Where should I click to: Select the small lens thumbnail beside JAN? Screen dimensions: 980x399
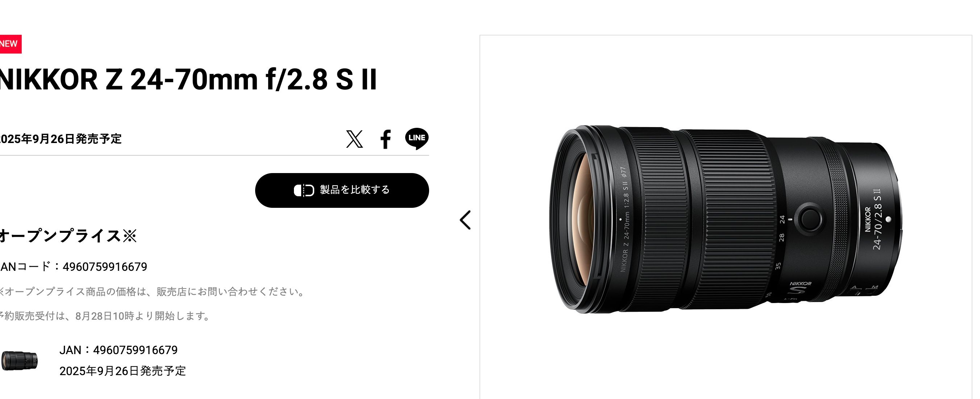pos(20,361)
